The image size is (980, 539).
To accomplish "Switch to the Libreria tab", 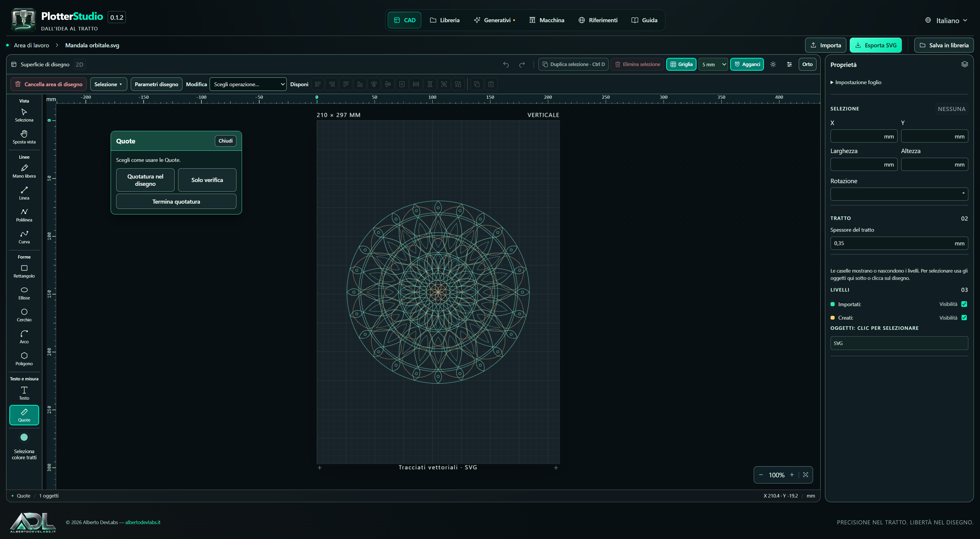I will (444, 20).
